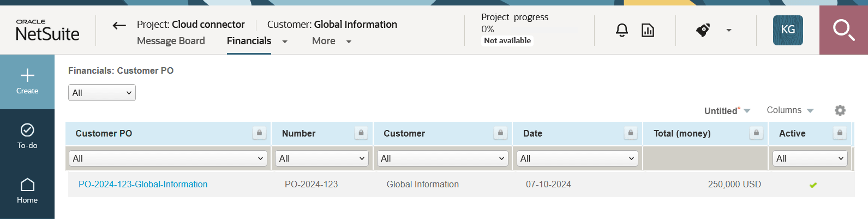The width and height of the screenshot is (868, 219).
Task: Open the All filter below Financials heading
Action: click(102, 93)
